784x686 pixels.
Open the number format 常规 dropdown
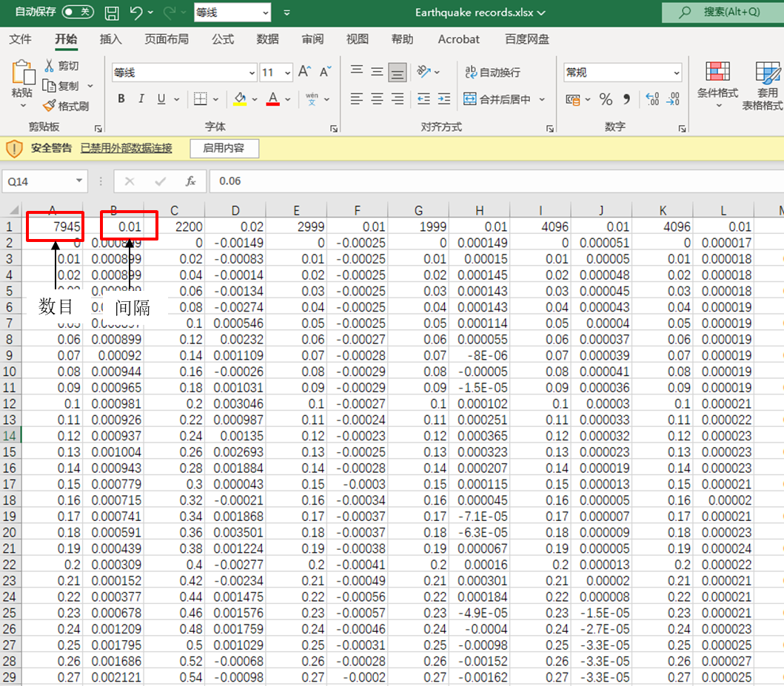676,73
